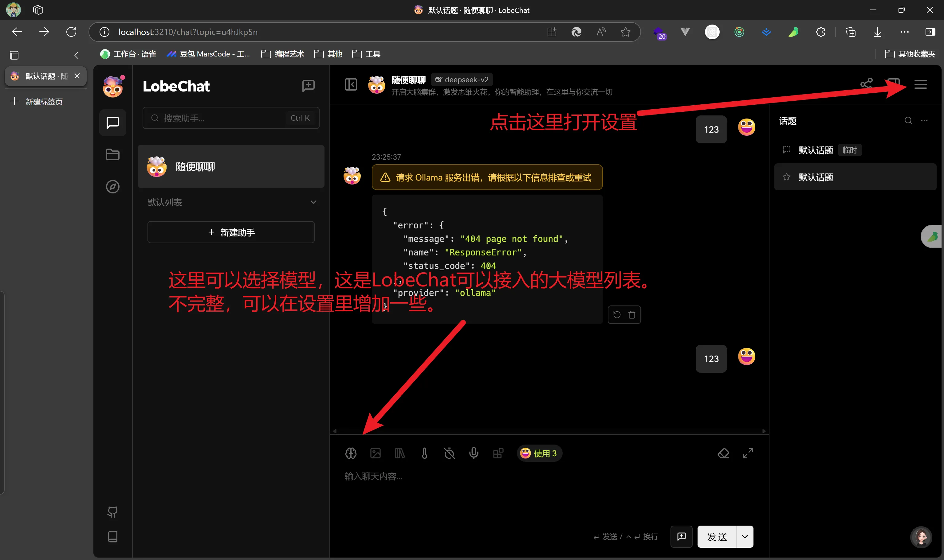Open topics panel more options ellipsis
This screenshot has height=560, width=944.
(924, 120)
